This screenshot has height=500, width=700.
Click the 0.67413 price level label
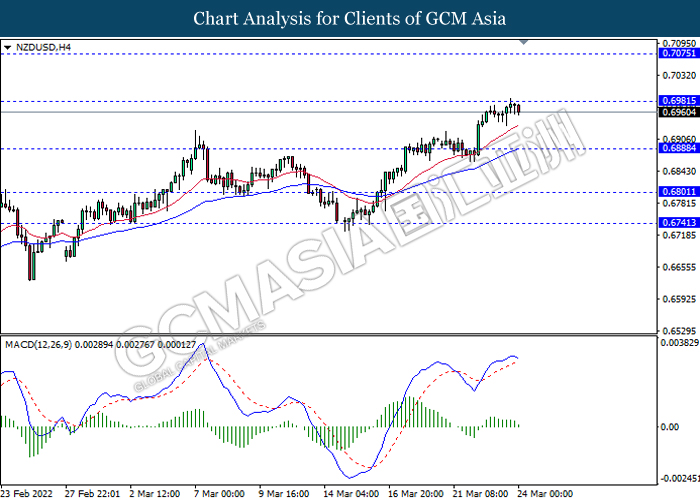click(679, 223)
